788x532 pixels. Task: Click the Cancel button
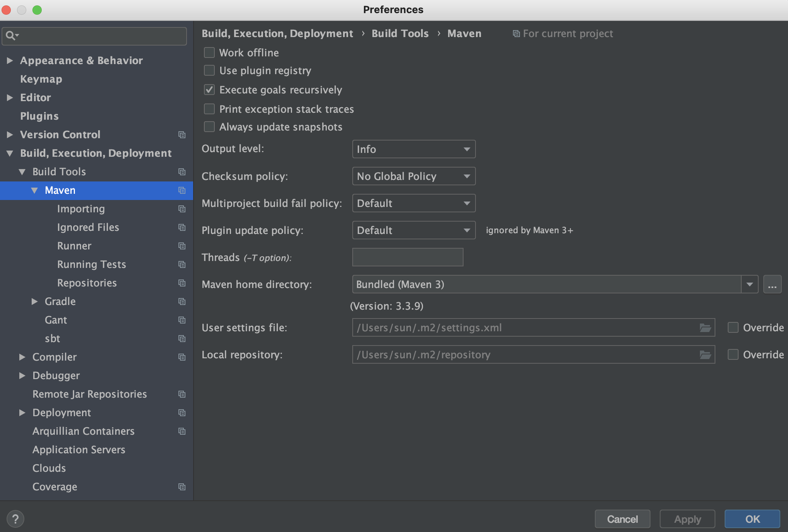622,519
